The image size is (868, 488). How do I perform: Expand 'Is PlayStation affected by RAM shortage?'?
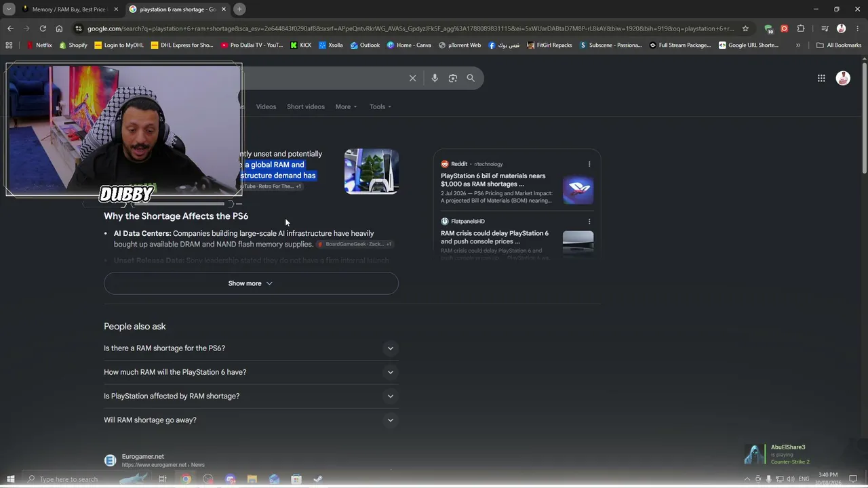pyautogui.click(x=251, y=396)
